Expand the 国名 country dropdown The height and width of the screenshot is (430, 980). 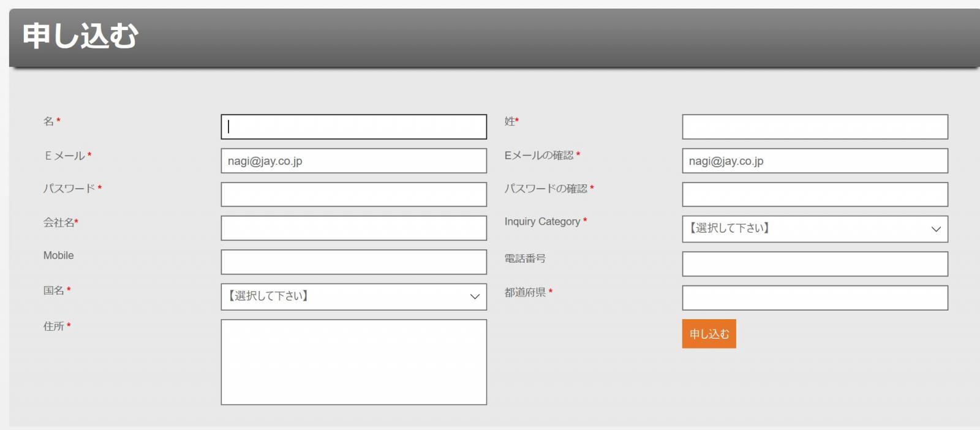click(x=353, y=296)
